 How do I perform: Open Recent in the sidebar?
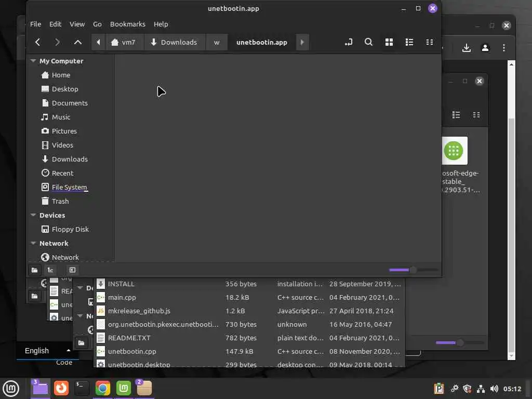(x=62, y=174)
